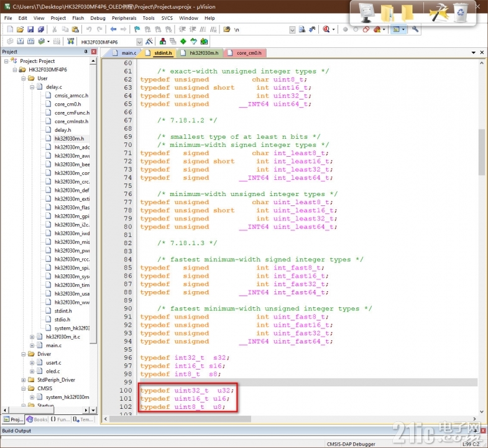The width and height of the screenshot is (488, 448).
Task: Expand the StdPeriph_Driver folder
Action: pos(24,380)
